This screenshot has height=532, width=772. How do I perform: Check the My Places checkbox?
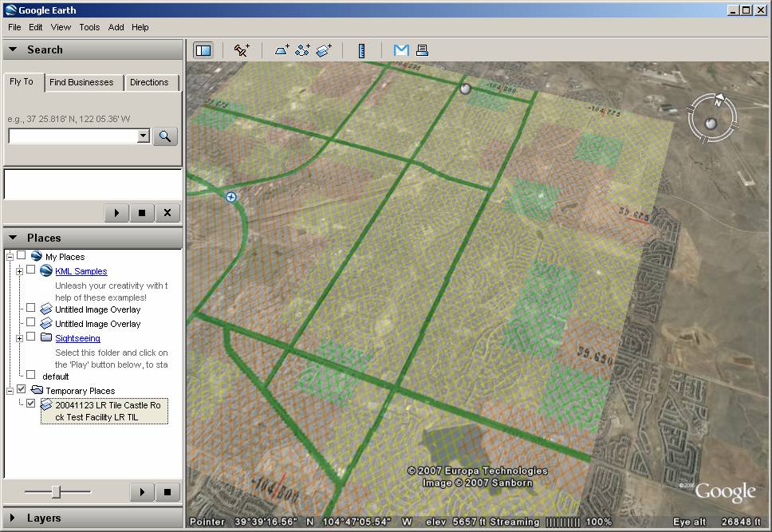[22, 255]
